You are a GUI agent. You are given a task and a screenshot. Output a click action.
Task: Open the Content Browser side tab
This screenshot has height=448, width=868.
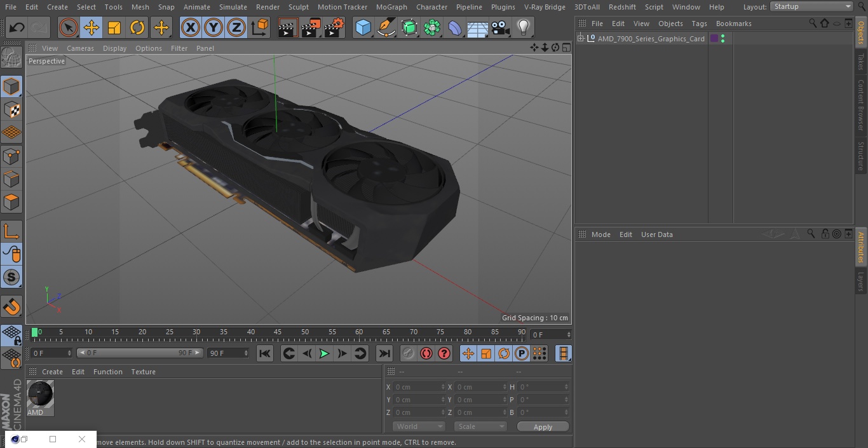(x=861, y=105)
